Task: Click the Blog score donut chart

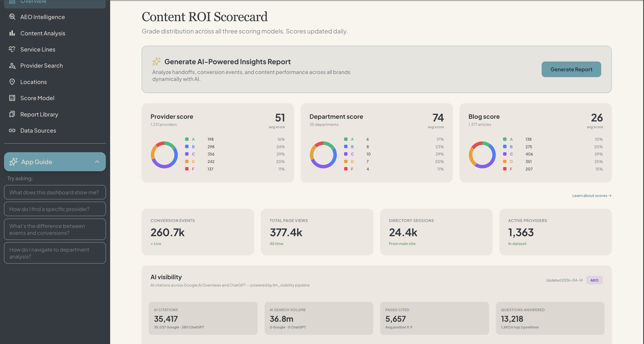Action: pos(482,155)
